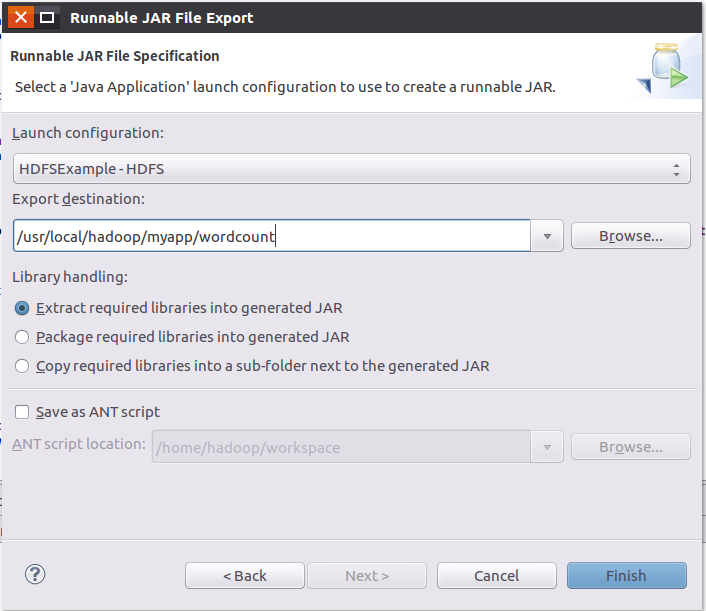Click the help question mark icon
The image size is (706, 611).
(x=36, y=574)
